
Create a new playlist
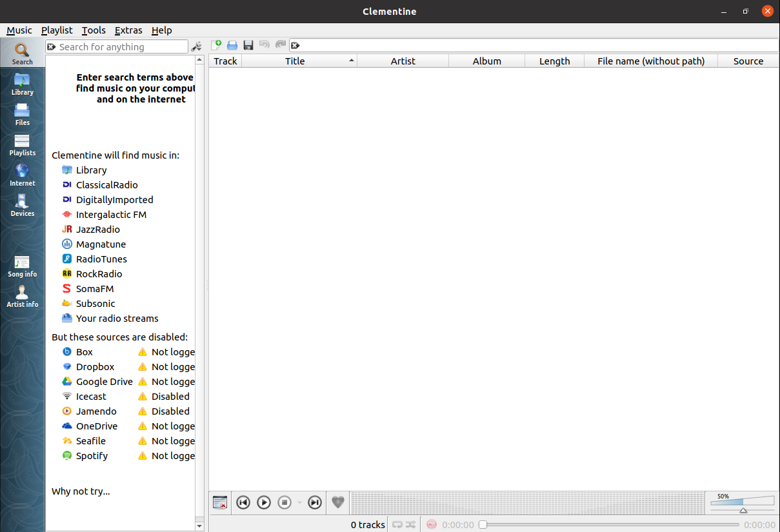[x=216, y=45]
